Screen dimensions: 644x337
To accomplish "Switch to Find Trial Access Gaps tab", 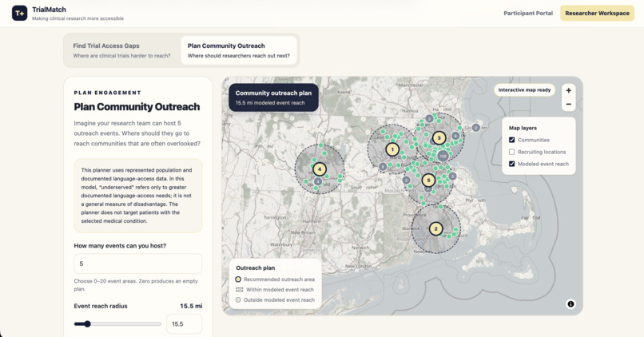I will [121, 50].
